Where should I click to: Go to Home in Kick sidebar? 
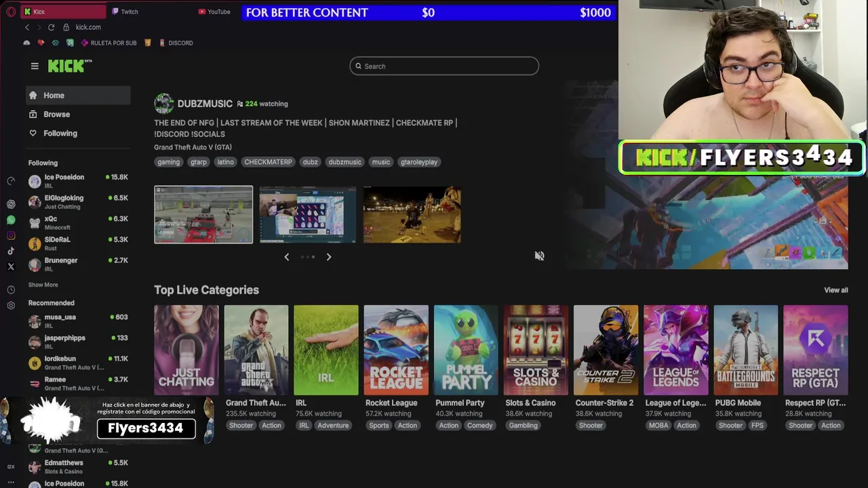[78, 96]
